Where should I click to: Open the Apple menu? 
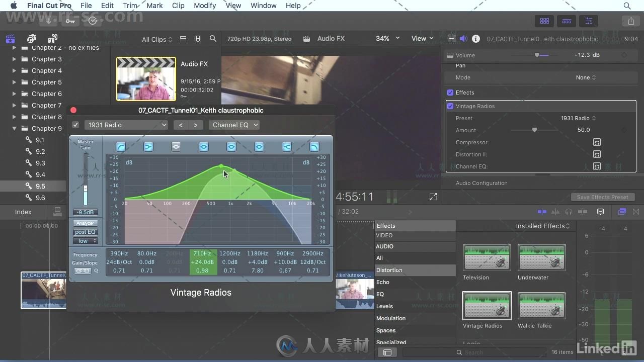[x=14, y=6]
